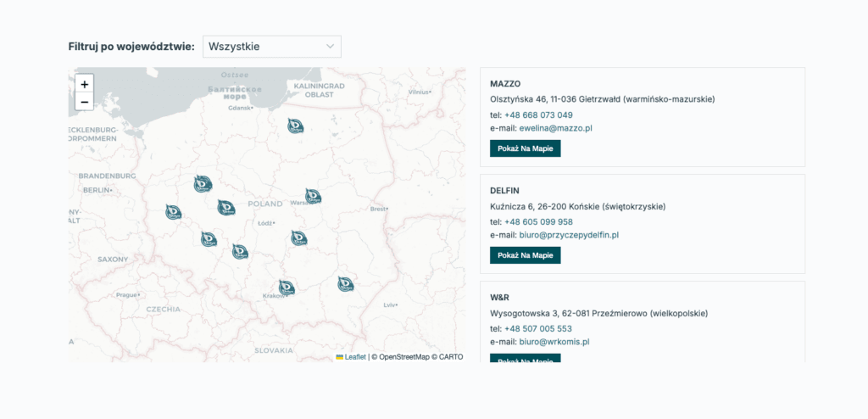Email biuro@wrkomis.pl

click(554, 342)
